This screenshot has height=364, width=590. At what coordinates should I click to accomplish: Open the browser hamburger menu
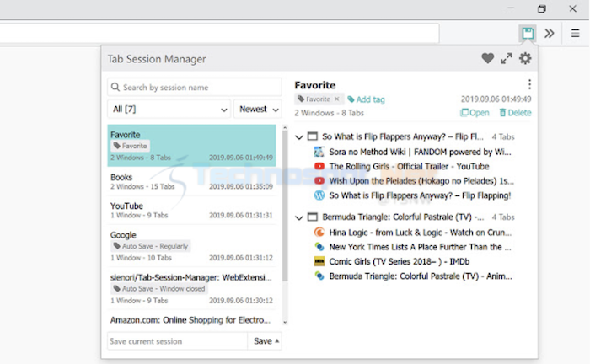[x=576, y=34]
